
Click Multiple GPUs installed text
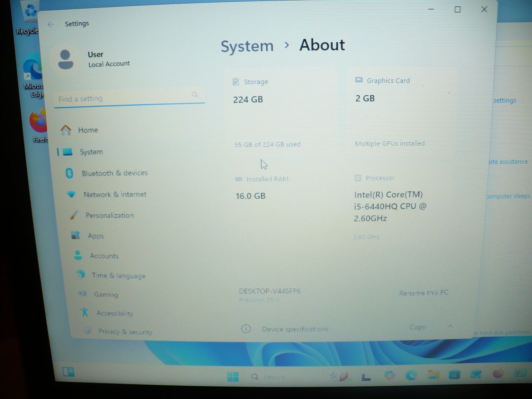tap(390, 144)
